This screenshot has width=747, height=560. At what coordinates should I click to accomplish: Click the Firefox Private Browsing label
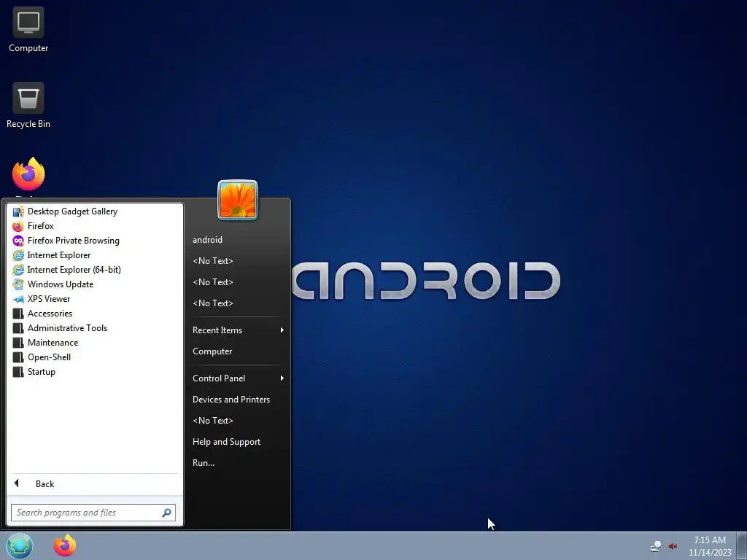[74, 241]
